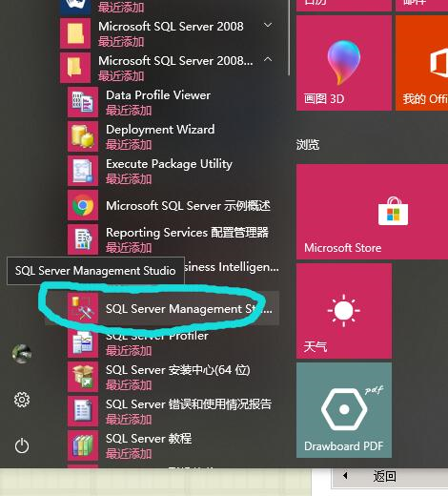This screenshot has width=448, height=496.
Task: Open SQL Server 安装中心(64 位) icon
Action: [x=83, y=377]
